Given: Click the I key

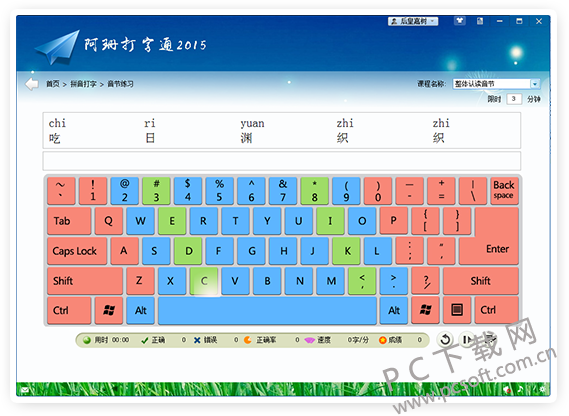Looking at the screenshot, I should tap(330, 221).
